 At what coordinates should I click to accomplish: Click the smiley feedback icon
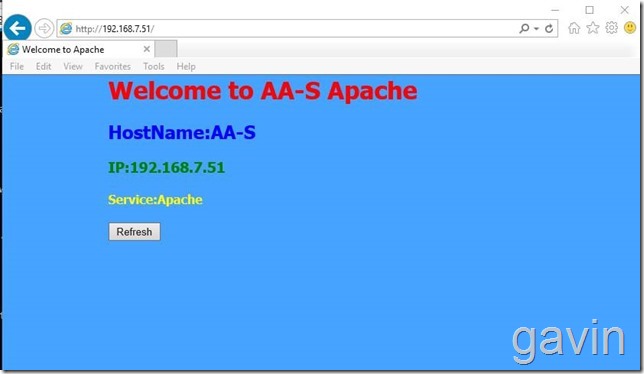point(630,28)
